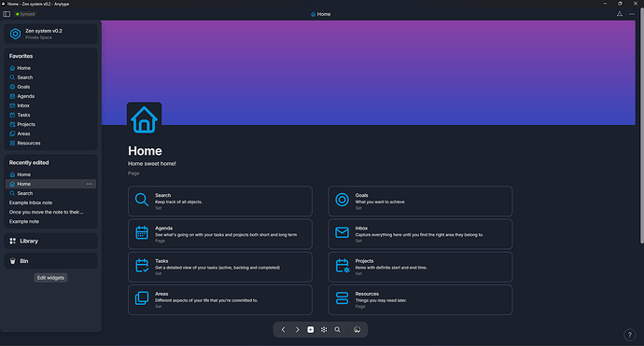Collapse the Favorites widget header
644x346 pixels.
coord(21,56)
